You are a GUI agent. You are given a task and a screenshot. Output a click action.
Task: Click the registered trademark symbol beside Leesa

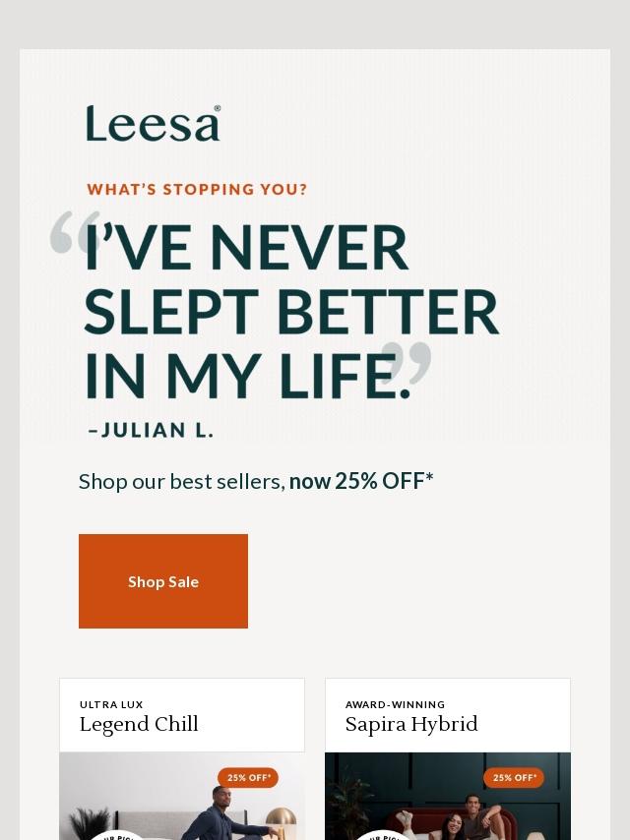pos(218,108)
